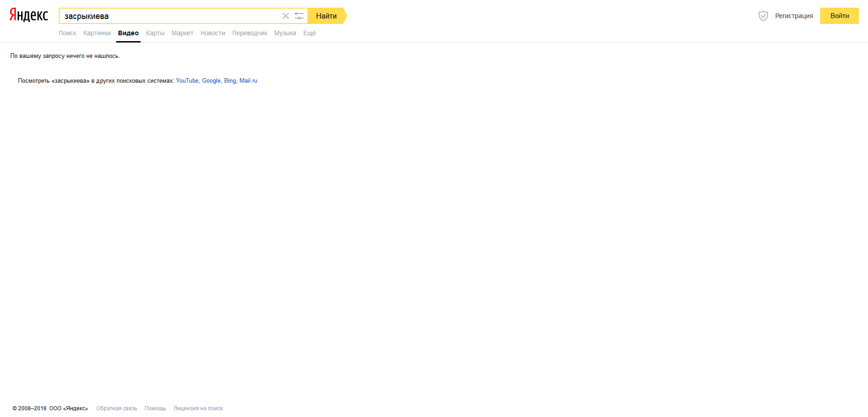Image resolution: width=868 pixels, height=417 pixels.
Task: Open the Новости tab
Action: tap(212, 33)
